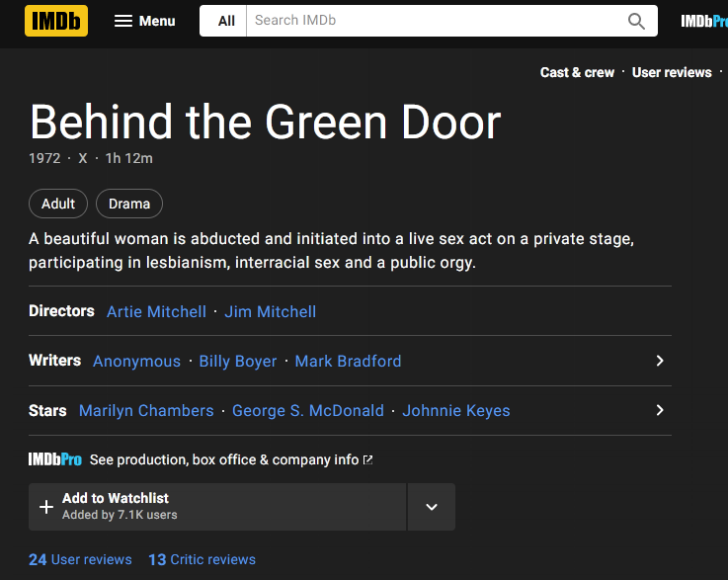
Task: Open writer Anonymous link
Action: (136, 362)
